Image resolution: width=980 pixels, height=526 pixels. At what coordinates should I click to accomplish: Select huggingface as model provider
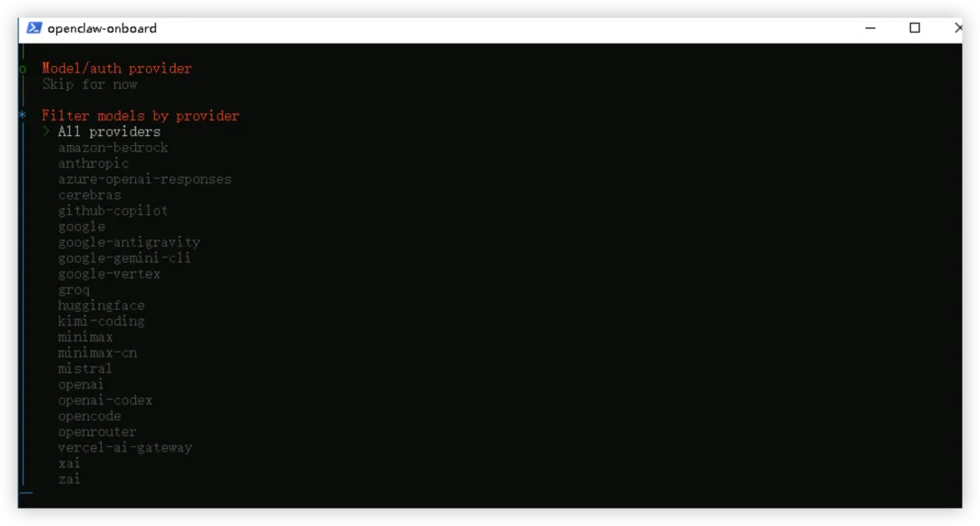102,306
